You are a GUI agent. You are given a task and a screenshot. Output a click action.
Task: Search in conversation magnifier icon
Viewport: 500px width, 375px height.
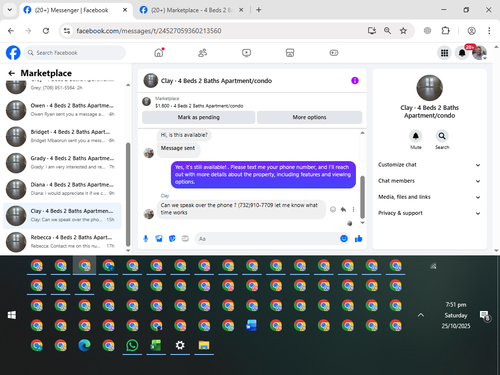click(442, 136)
